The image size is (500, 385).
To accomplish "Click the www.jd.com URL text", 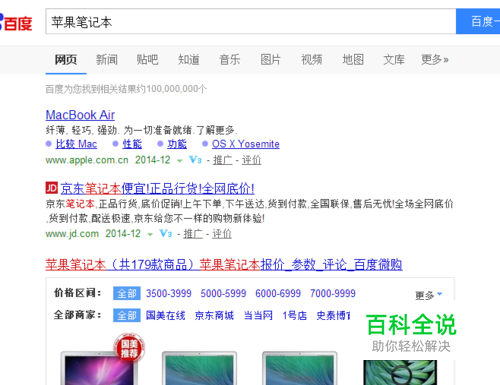I will 72,234.
